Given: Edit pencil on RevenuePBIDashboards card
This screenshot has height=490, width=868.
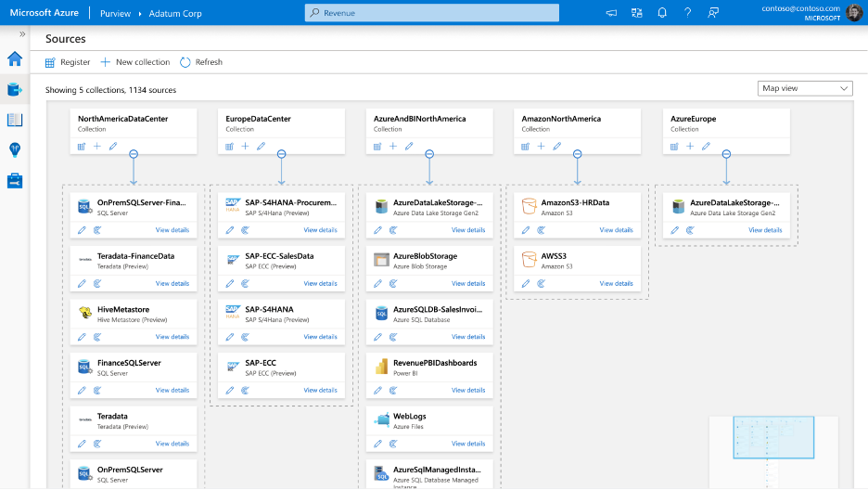Looking at the screenshot, I should pyautogui.click(x=377, y=391).
